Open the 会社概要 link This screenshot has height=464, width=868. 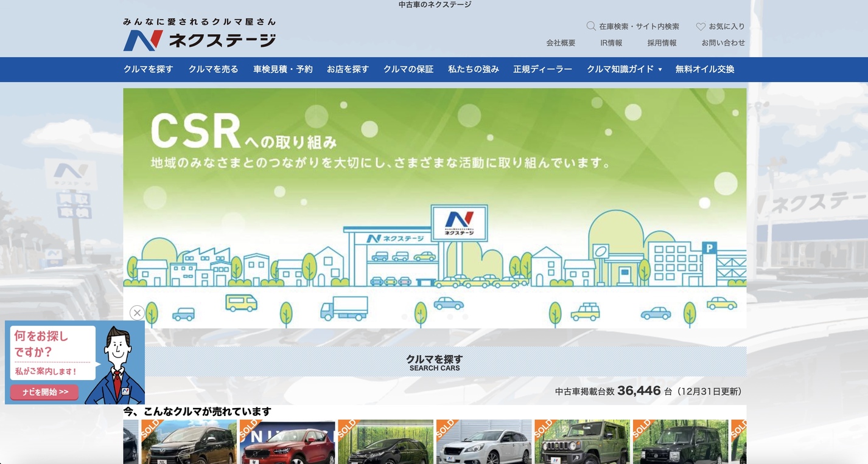click(561, 43)
